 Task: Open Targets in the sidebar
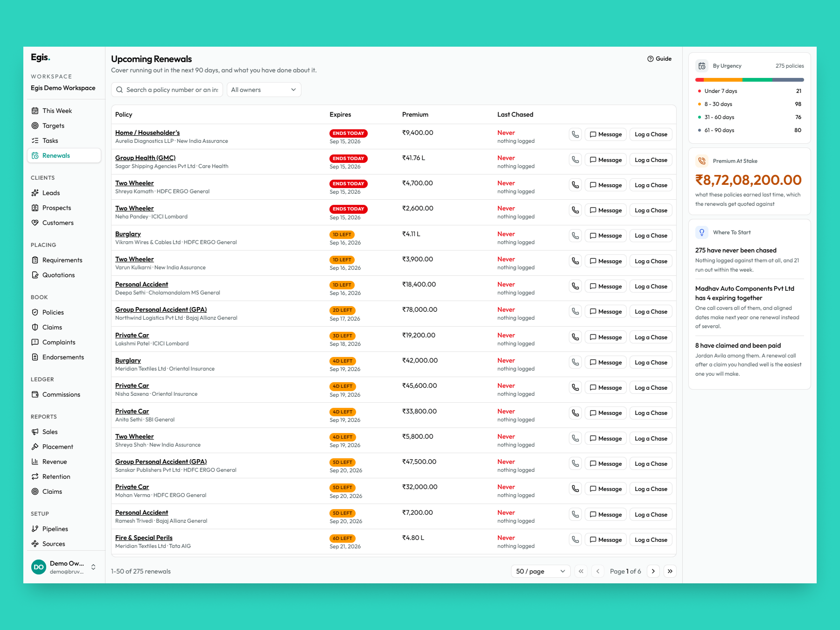pyautogui.click(x=64, y=126)
